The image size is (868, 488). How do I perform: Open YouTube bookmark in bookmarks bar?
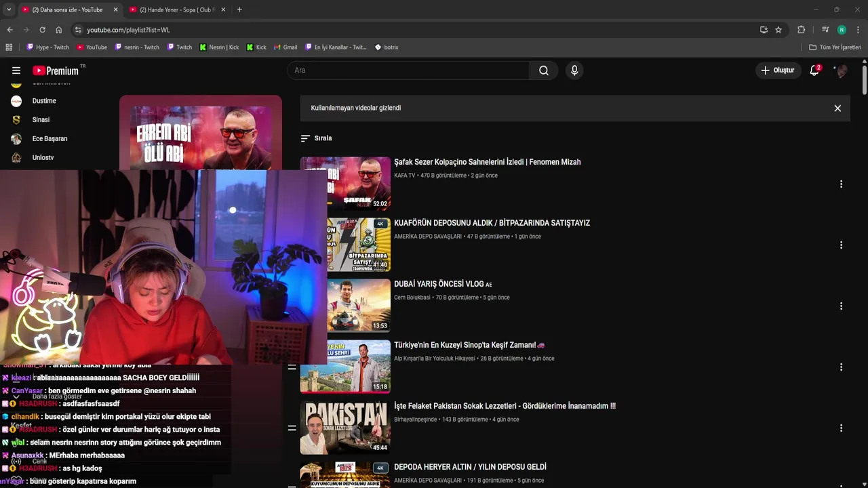(x=92, y=47)
